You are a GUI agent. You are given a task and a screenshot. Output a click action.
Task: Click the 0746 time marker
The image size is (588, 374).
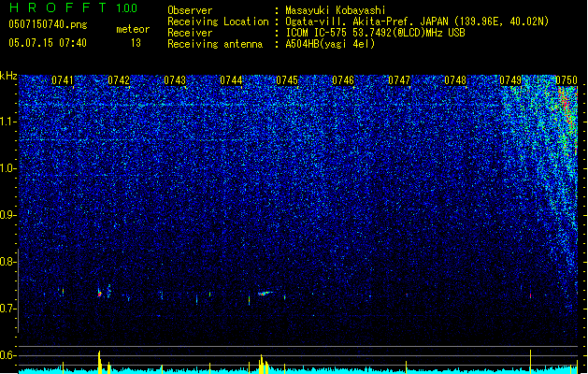(343, 80)
